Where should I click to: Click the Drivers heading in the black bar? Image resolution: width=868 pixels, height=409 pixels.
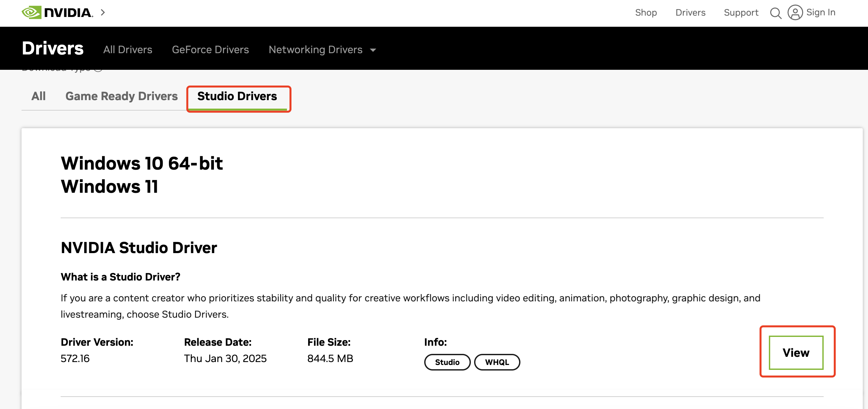(52, 49)
